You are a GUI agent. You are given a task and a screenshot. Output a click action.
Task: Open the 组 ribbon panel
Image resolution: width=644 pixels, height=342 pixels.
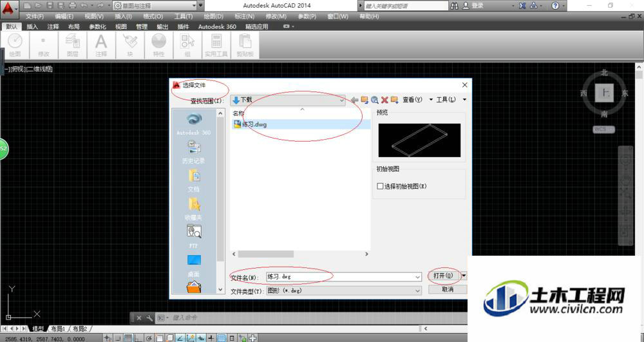(187, 45)
